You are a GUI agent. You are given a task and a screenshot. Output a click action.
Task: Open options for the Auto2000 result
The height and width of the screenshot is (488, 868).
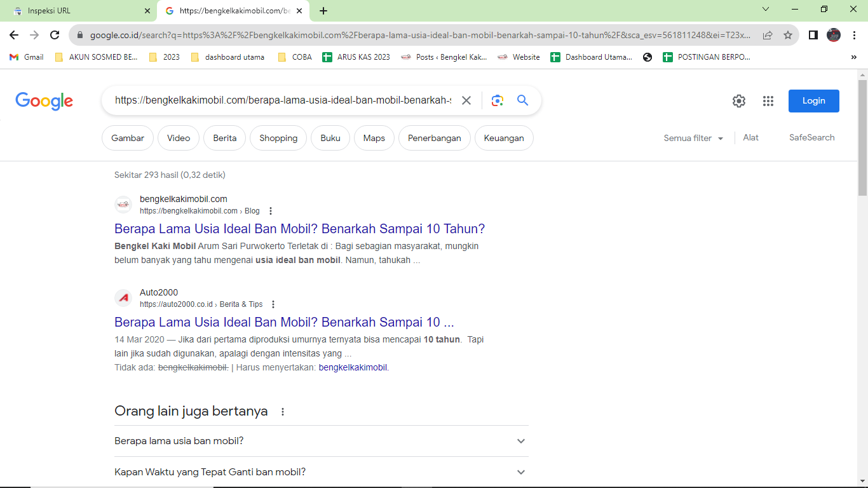coord(273,304)
